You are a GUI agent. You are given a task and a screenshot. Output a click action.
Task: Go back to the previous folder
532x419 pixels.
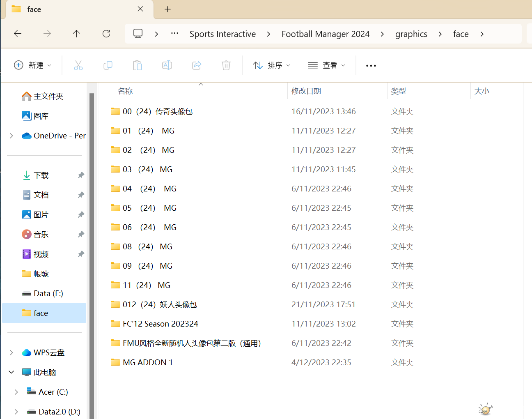tap(18, 34)
